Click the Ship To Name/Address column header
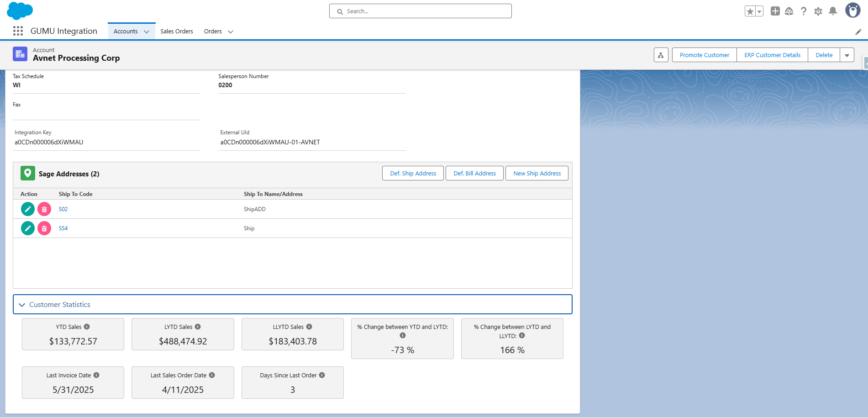 (273, 194)
